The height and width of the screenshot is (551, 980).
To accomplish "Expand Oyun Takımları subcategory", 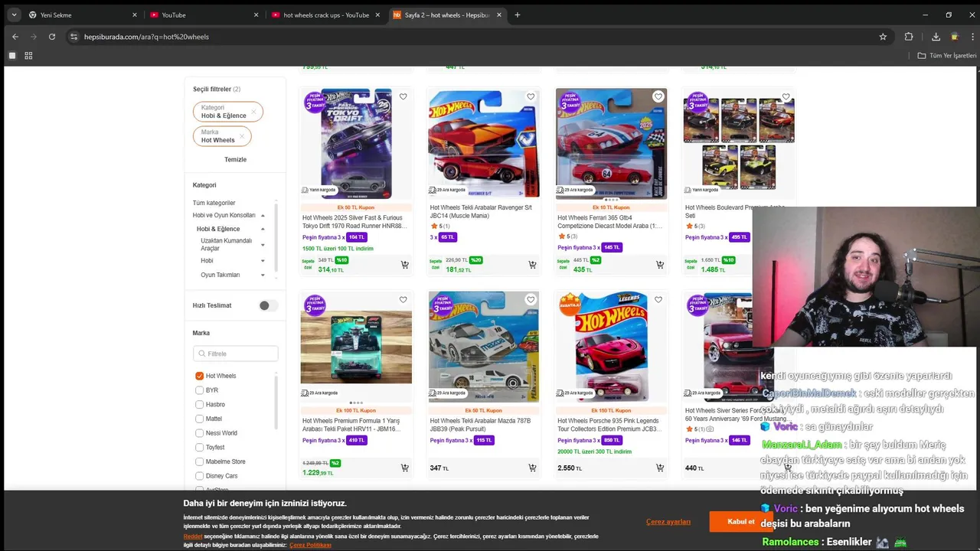I will point(263,275).
